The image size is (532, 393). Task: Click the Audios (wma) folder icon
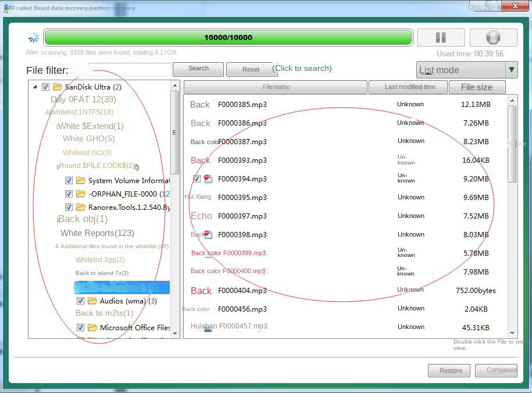pos(92,301)
